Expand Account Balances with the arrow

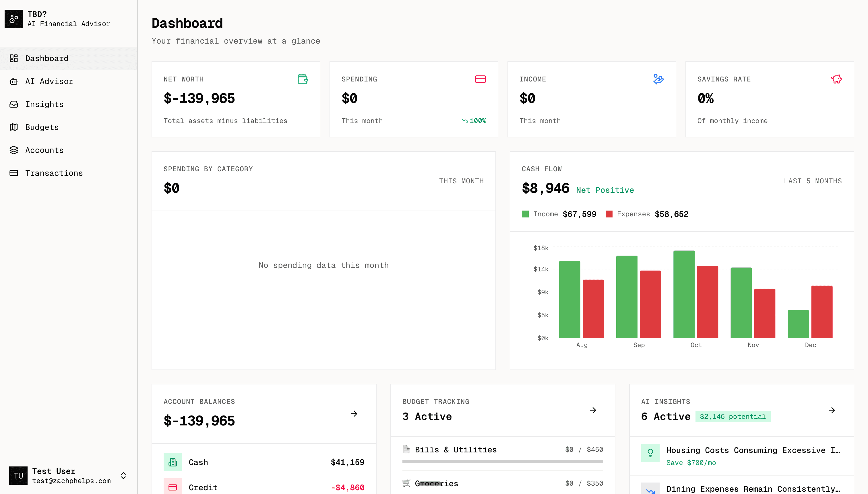[354, 414]
